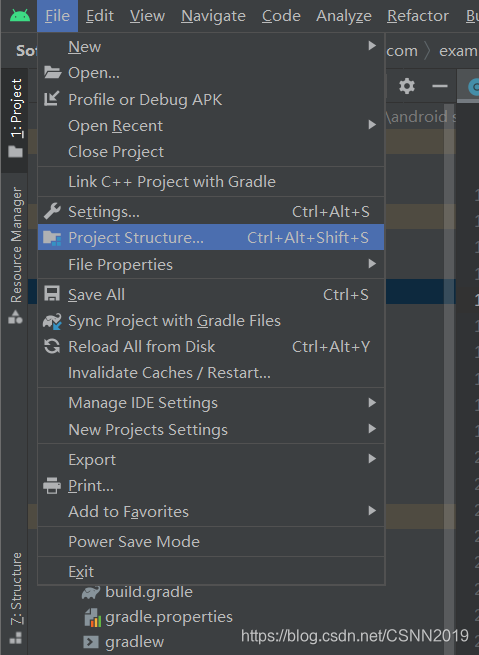This screenshot has width=479, height=655.
Task: Click the gear icon in Project panel toolbar
Action: (407, 86)
